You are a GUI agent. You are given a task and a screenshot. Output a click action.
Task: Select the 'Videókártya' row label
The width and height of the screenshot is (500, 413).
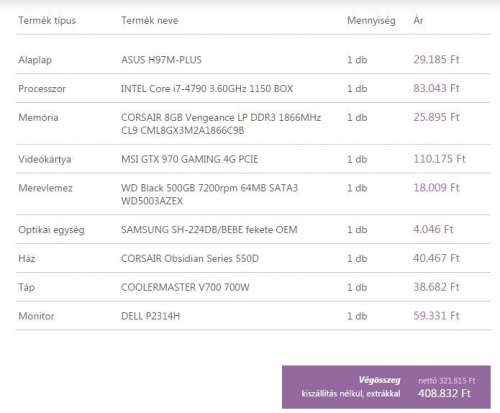click(x=45, y=159)
